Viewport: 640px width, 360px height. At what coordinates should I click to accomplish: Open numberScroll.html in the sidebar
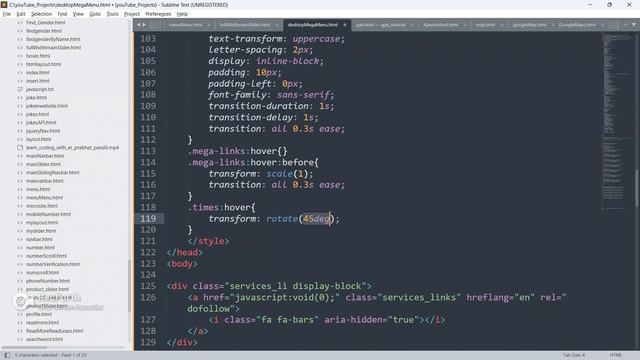[x=46, y=256]
